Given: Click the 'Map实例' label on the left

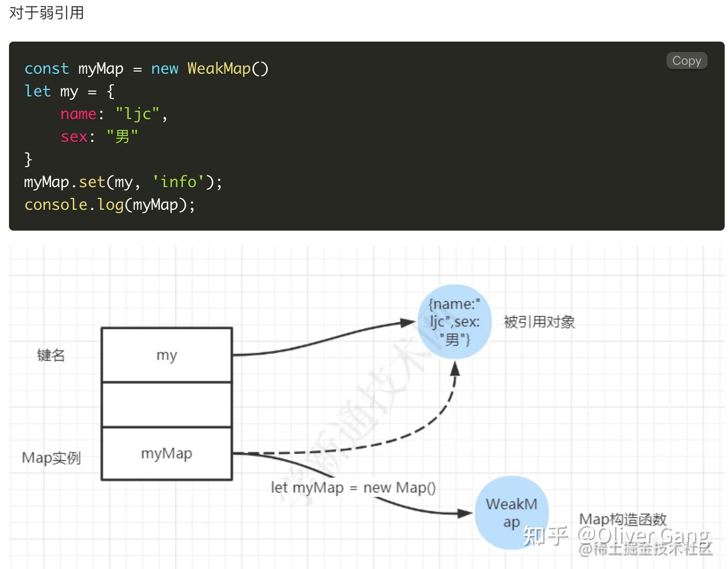Looking at the screenshot, I should [x=52, y=457].
